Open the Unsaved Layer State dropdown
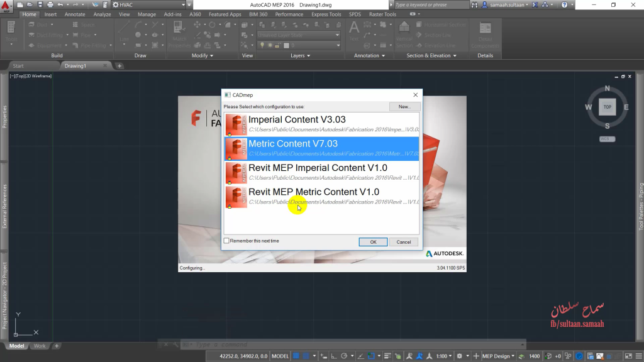 coord(299,35)
